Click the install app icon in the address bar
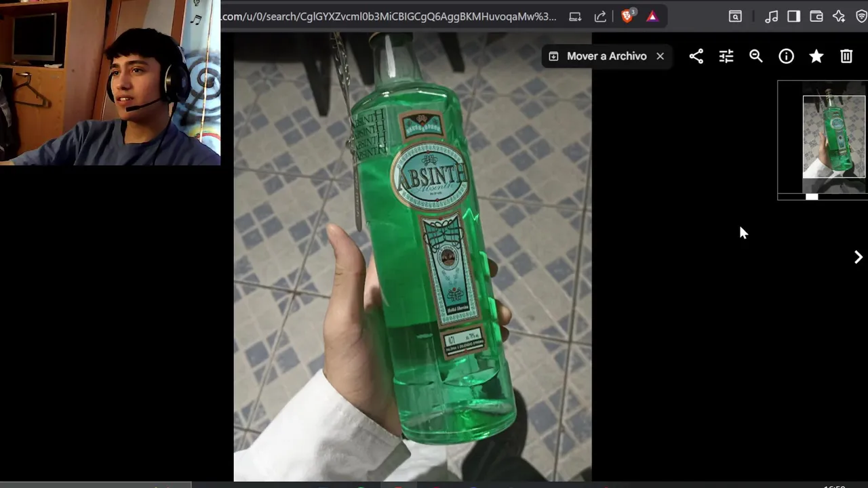The image size is (868, 488). pos(575,16)
